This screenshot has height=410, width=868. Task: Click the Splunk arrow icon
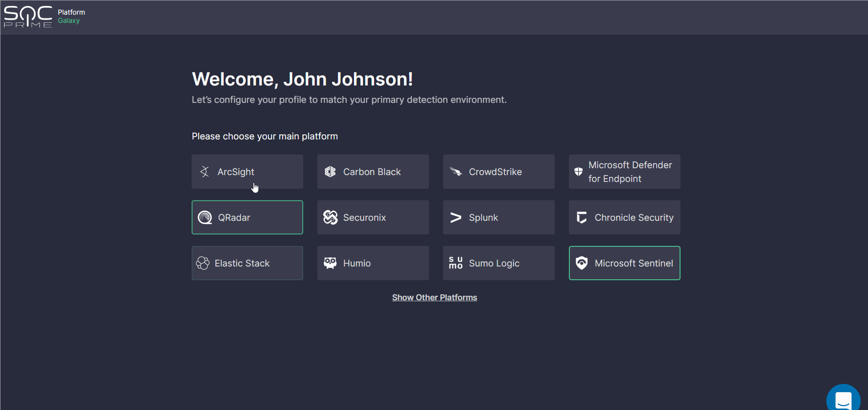click(455, 218)
